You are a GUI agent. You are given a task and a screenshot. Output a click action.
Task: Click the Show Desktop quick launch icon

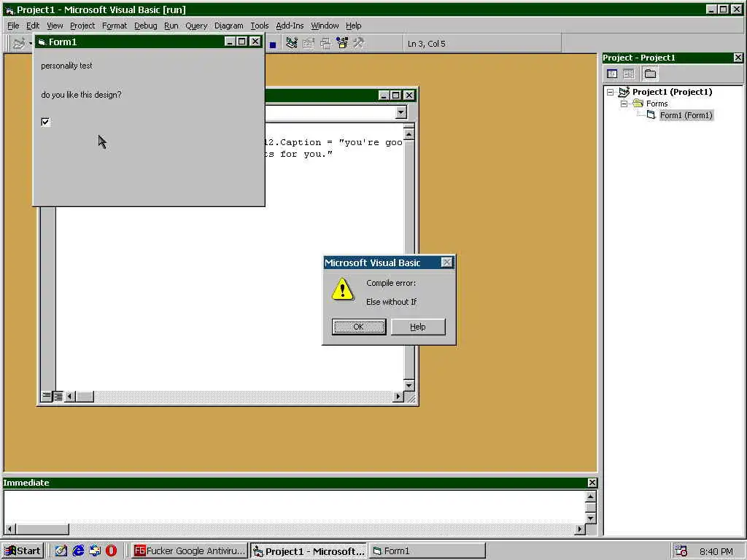pyautogui.click(x=61, y=551)
